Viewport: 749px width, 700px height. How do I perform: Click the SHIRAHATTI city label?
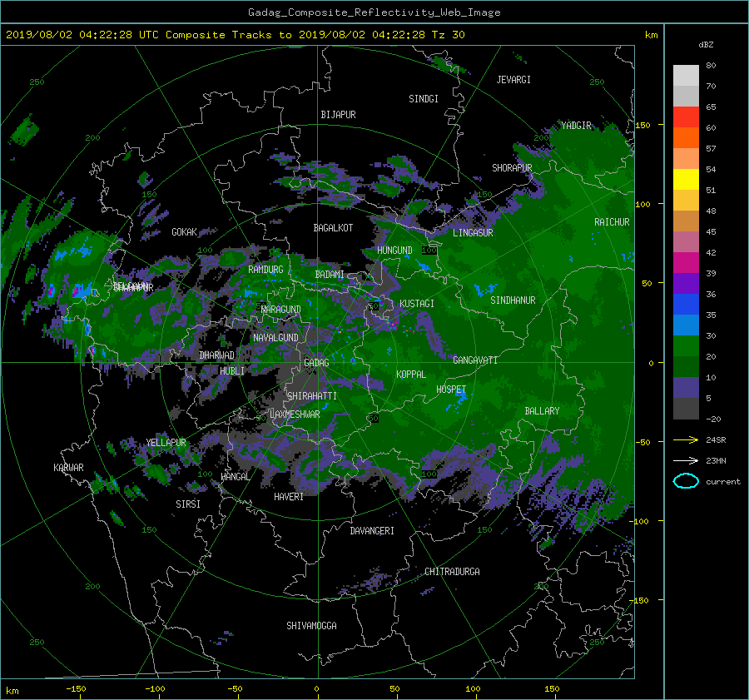[312, 396]
